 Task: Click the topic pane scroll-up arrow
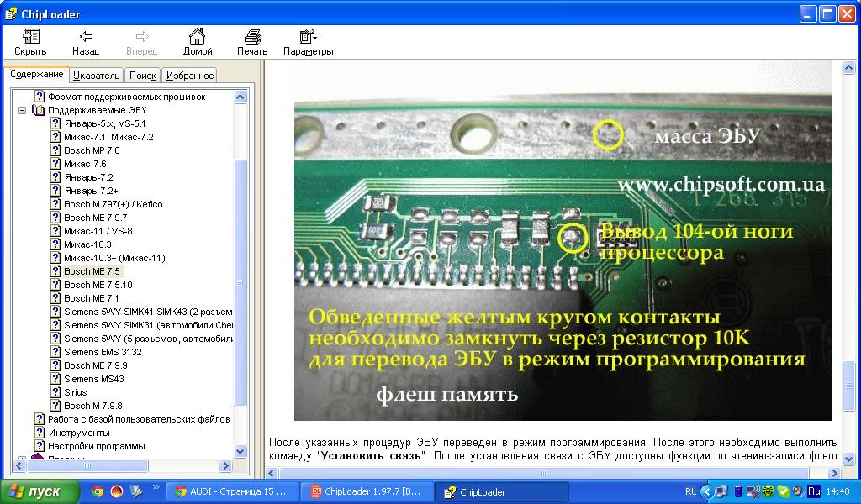[848, 68]
